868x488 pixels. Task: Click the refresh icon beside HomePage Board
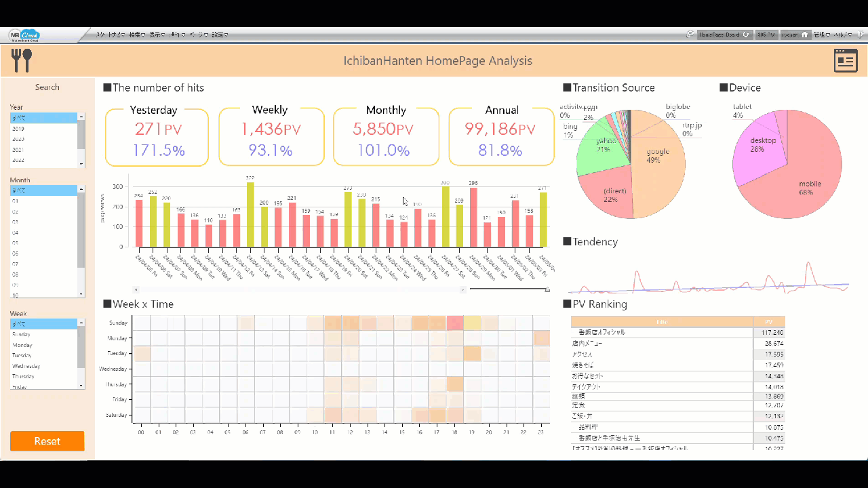tap(746, 35)
